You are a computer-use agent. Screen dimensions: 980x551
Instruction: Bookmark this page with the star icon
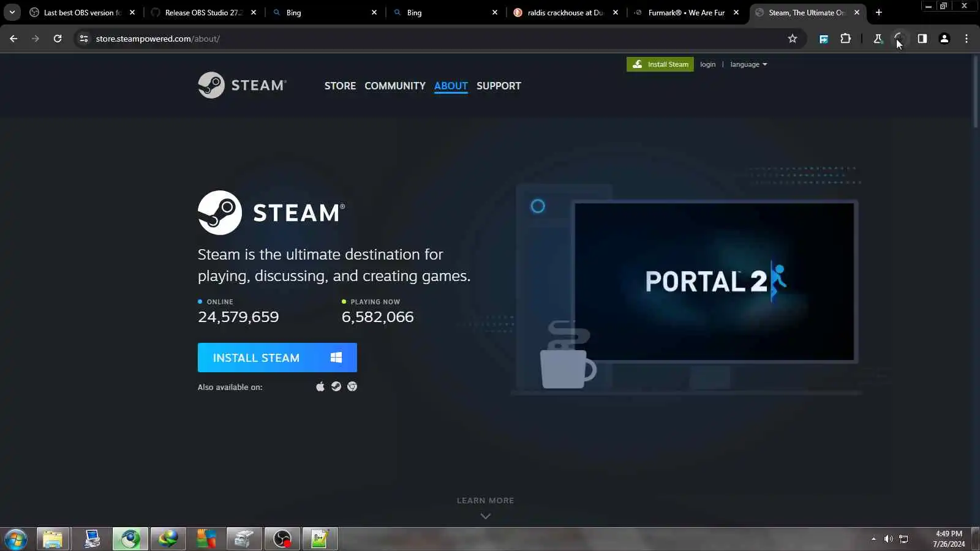[x=793, y=39]
